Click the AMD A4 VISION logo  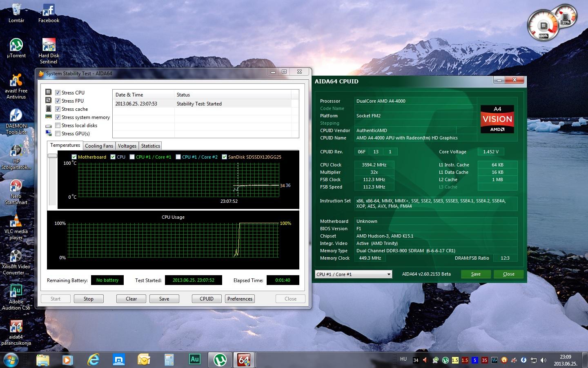497,119
